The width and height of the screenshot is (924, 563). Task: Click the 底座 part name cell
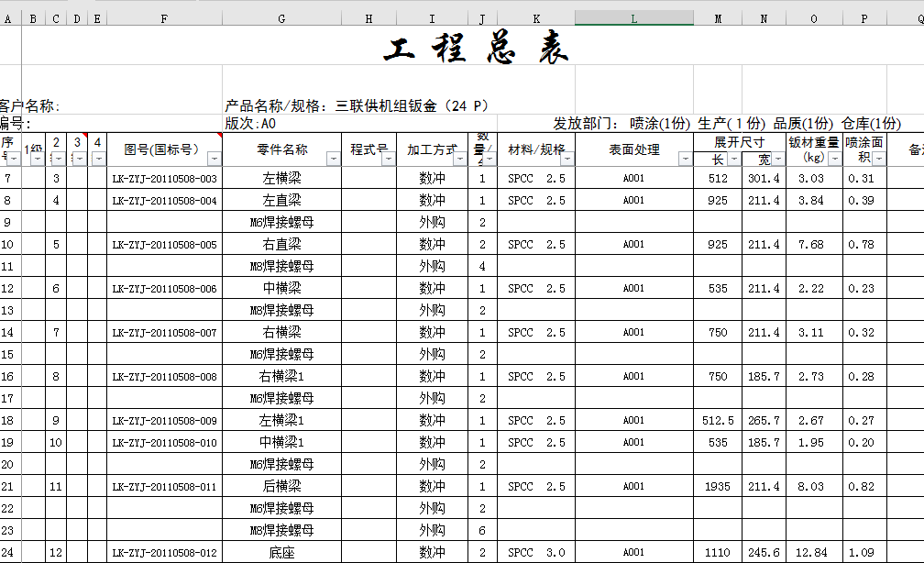pos(280,552)
